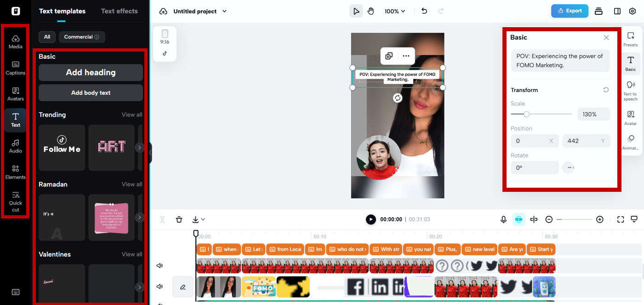Screen dimensions: 644x305
Task: Mute the first audio track
Action: pos(160,265)
